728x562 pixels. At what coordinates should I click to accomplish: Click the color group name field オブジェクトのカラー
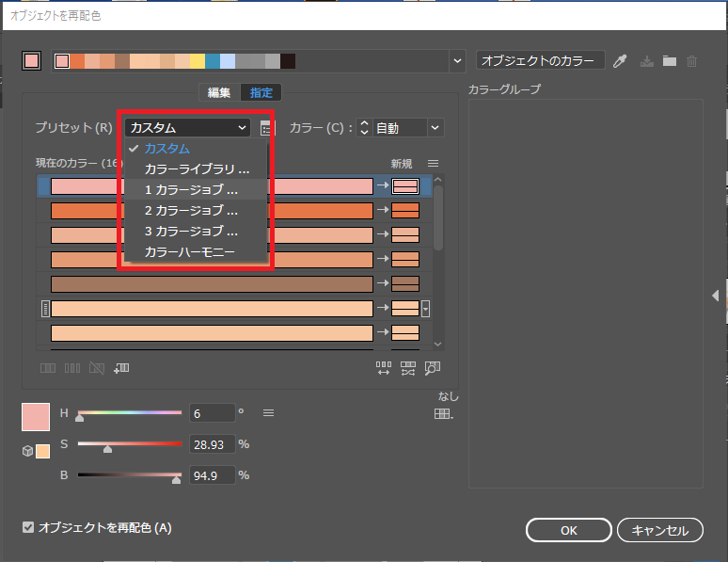[541, 60]
